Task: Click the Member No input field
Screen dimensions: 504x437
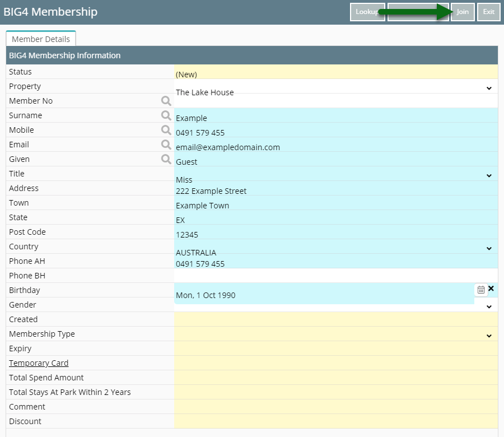Action: (336, 101)
